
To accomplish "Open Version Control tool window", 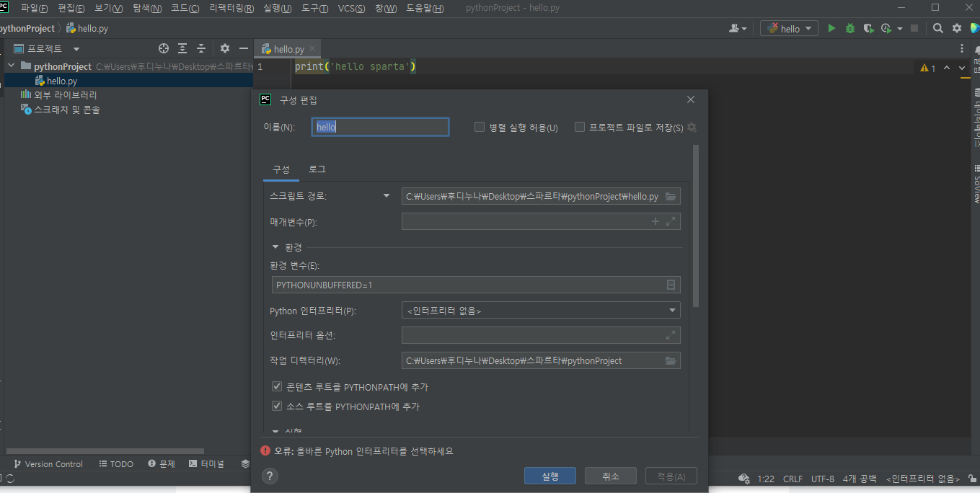I will pos(48,463).
